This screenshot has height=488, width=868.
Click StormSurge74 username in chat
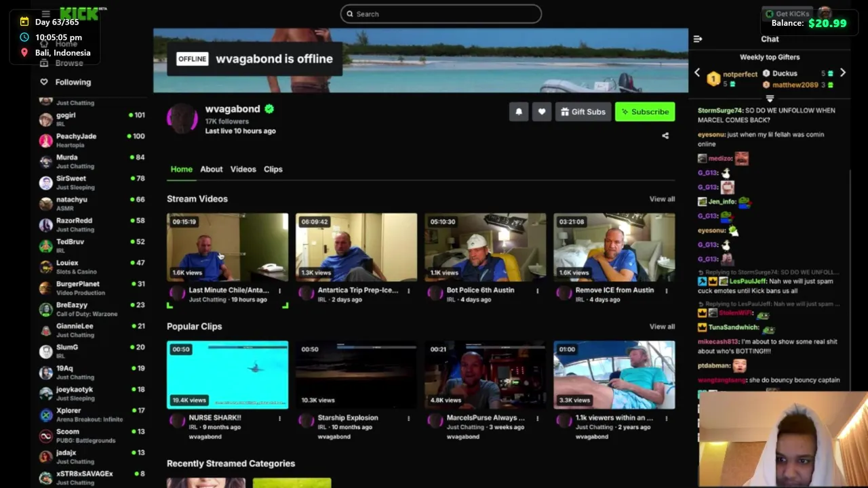(x=720, y=110)
